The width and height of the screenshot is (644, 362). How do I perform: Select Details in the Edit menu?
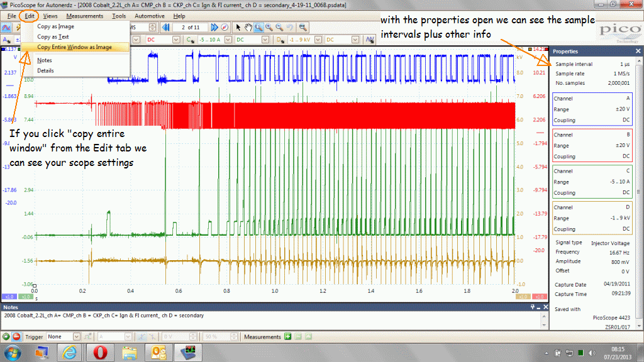pyautogui.click(x=75, y=70)
